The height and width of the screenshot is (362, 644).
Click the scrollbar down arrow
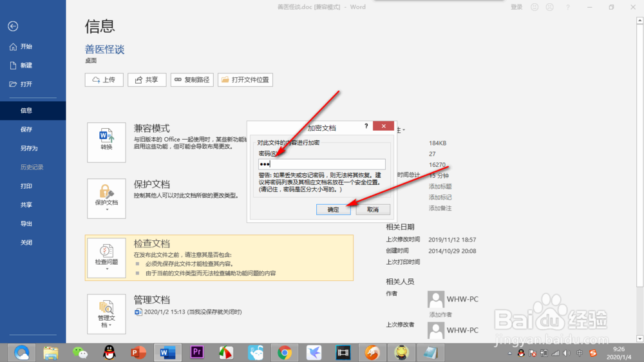click(639, 339)
